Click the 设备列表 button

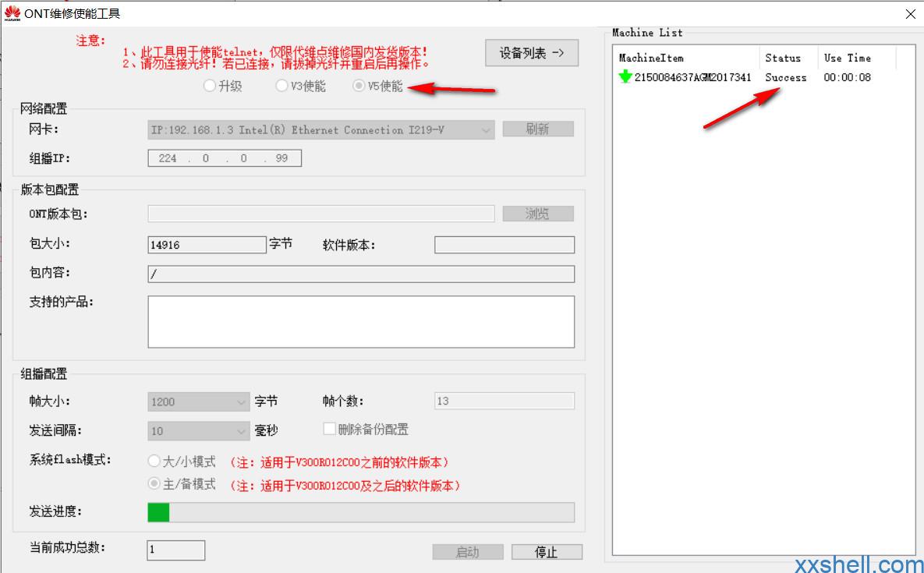click(x=531, y=53)
